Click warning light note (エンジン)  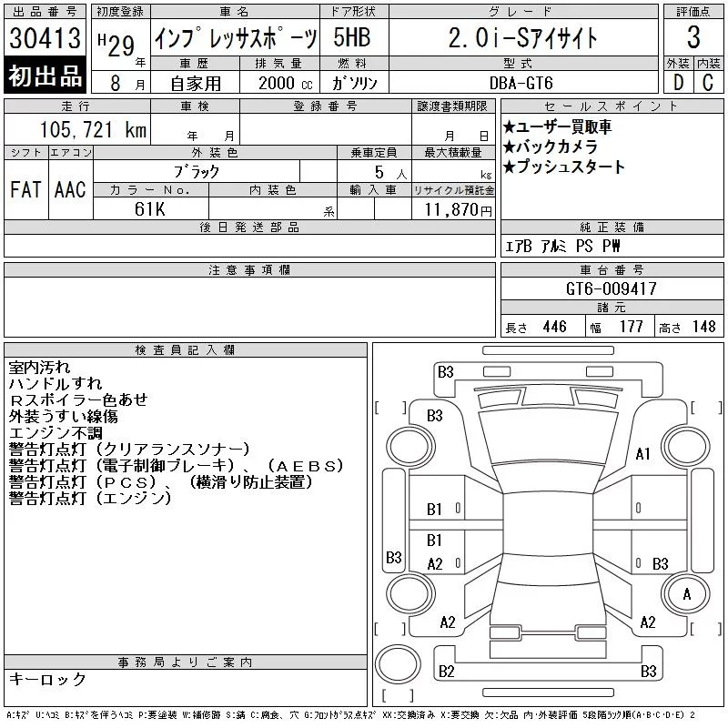(90, 498)
